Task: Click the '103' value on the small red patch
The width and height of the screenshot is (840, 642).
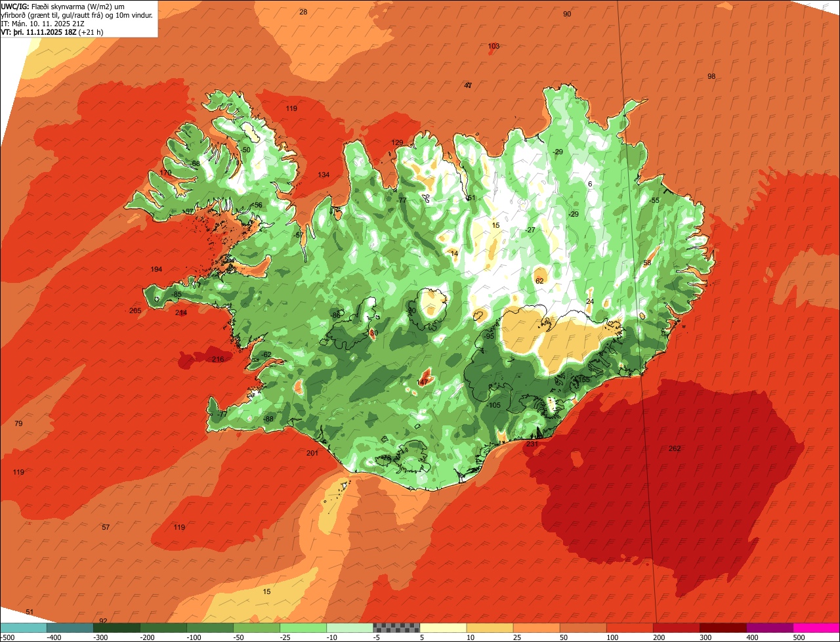Action: 494,47
